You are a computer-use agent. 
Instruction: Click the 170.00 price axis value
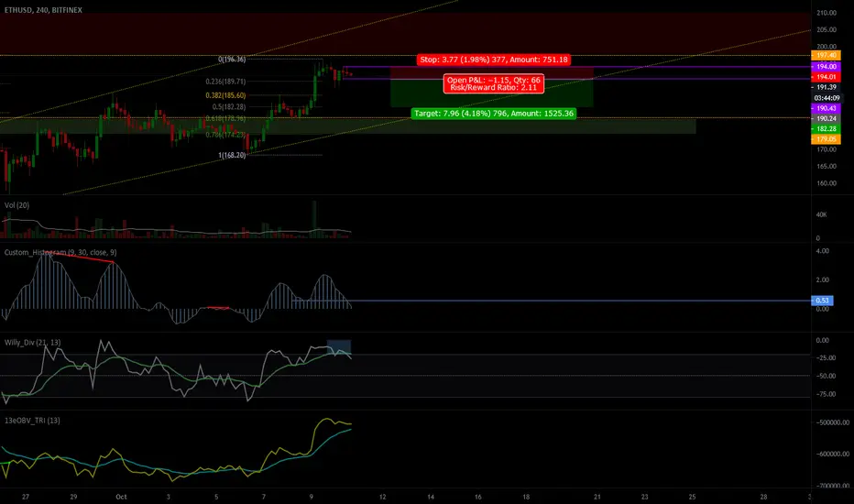pyautogui.click(x=827, y=149)
